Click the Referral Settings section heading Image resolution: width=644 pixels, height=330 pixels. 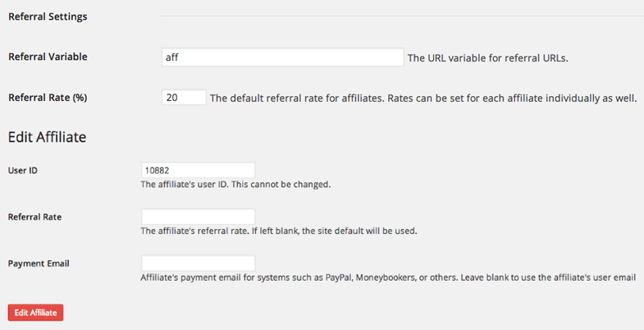(48, 16)
